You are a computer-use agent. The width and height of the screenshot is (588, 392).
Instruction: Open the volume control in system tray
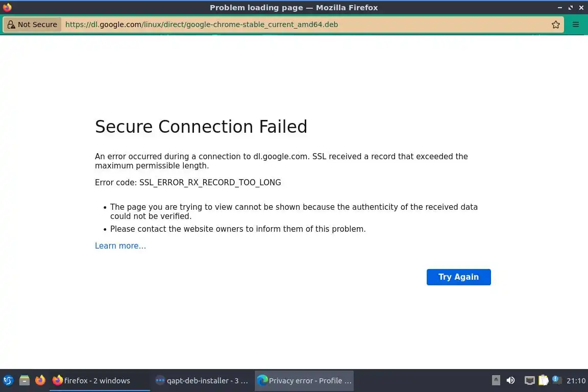[x=511, y=380]
